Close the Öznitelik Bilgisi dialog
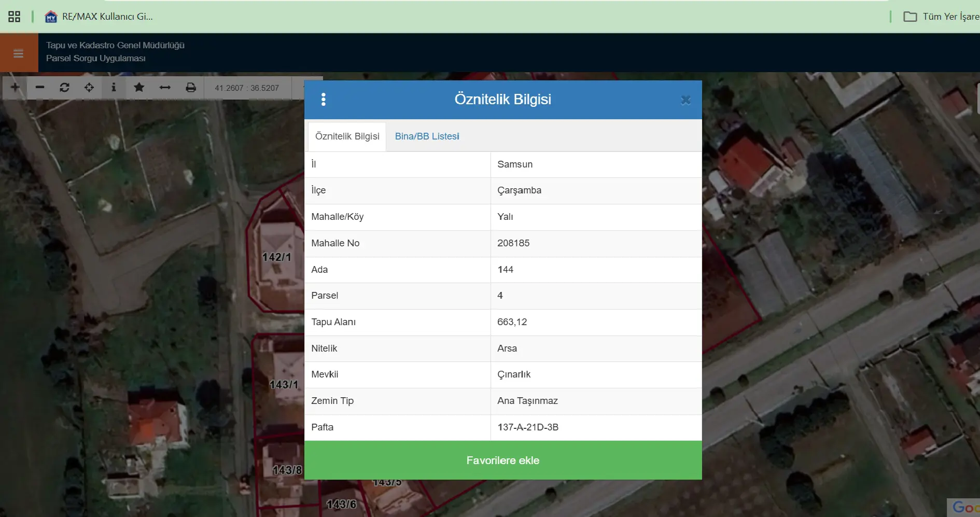 click(685, 100)
